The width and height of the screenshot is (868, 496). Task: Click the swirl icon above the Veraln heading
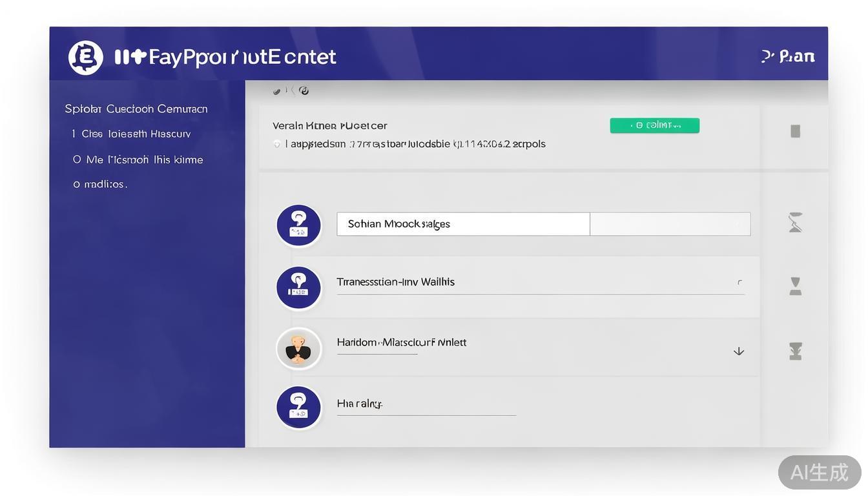pyautogui.click(x=304, y=91)
